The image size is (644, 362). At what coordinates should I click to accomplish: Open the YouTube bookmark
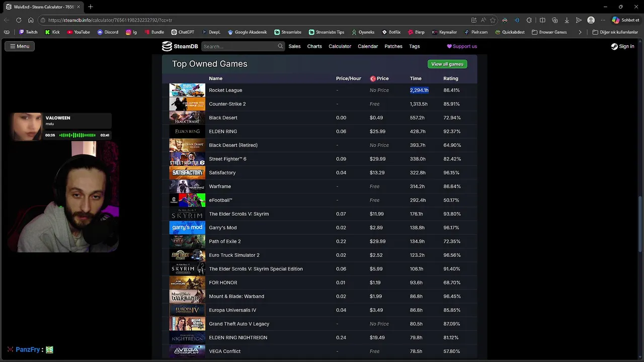(78, 32)
